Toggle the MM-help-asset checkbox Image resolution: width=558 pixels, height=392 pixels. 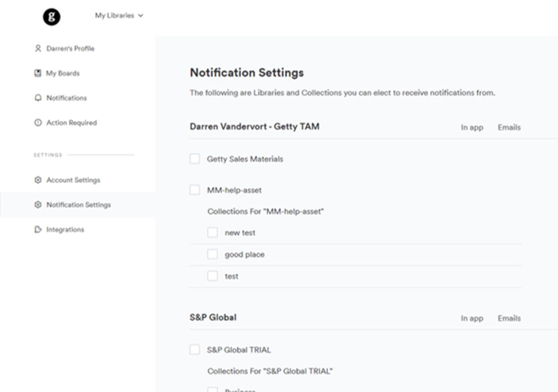(x=195, y=190)
